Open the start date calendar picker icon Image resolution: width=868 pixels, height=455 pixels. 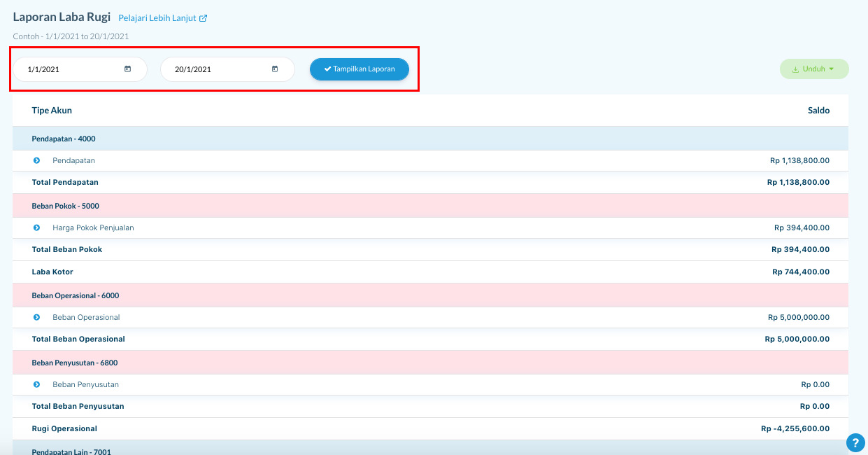[x=127, y=69]
